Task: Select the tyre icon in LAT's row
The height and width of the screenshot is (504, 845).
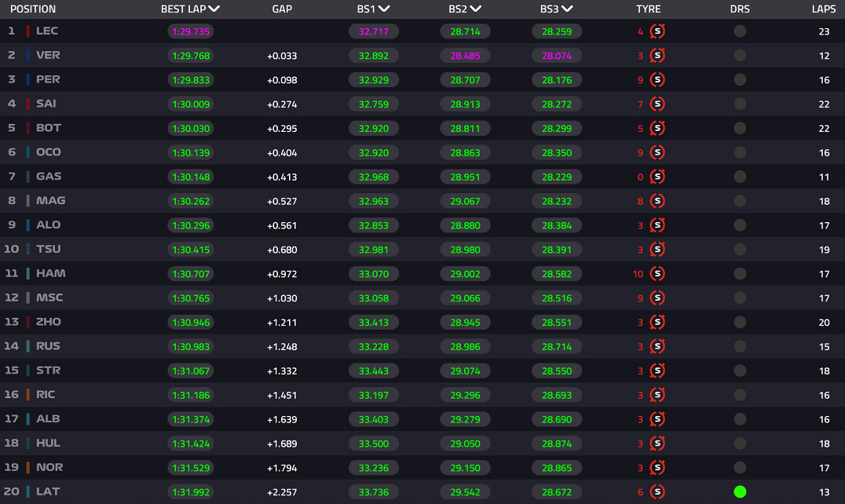Action: (658, 491)
